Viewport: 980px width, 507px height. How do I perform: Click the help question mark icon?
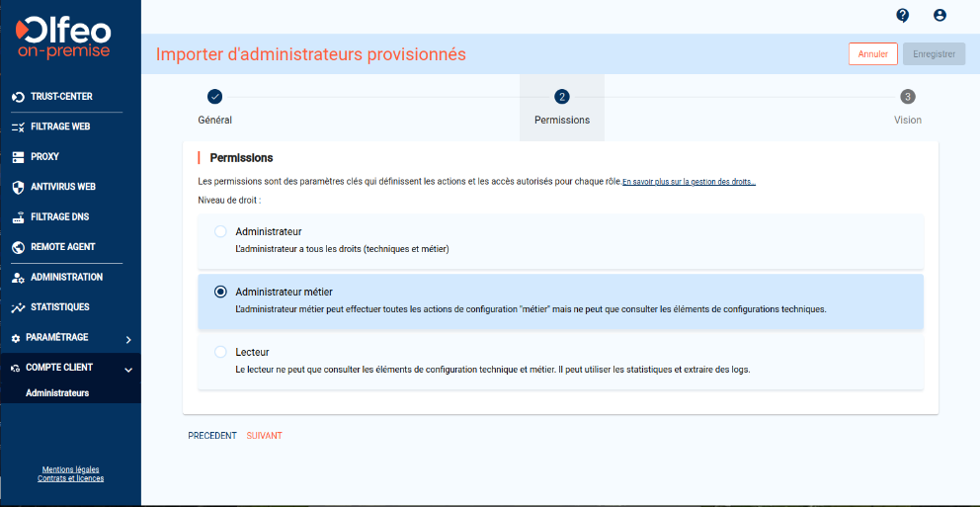coord(902,15)
